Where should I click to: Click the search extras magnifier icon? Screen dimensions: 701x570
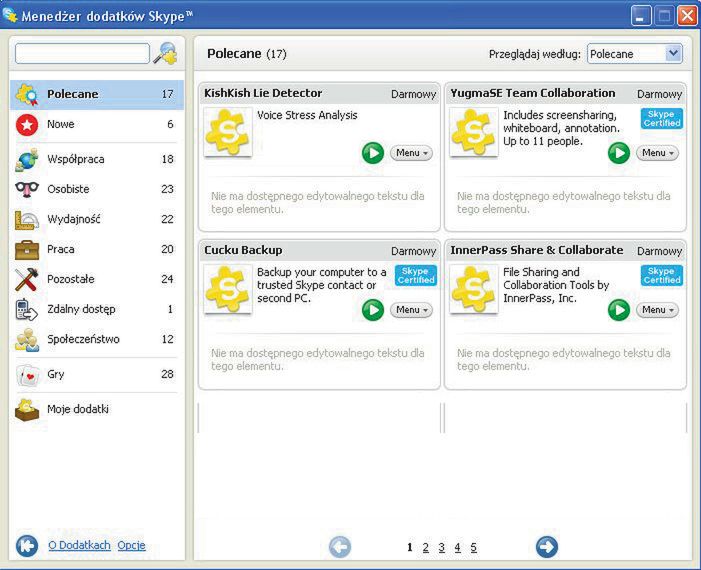pos(165,53)
